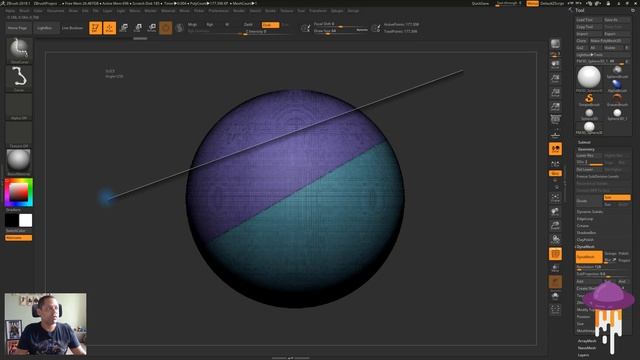The height and width of the screenshot is (360, 640).
Task: Expand the NanoMesh section
Action: click(x=587, y=348)
